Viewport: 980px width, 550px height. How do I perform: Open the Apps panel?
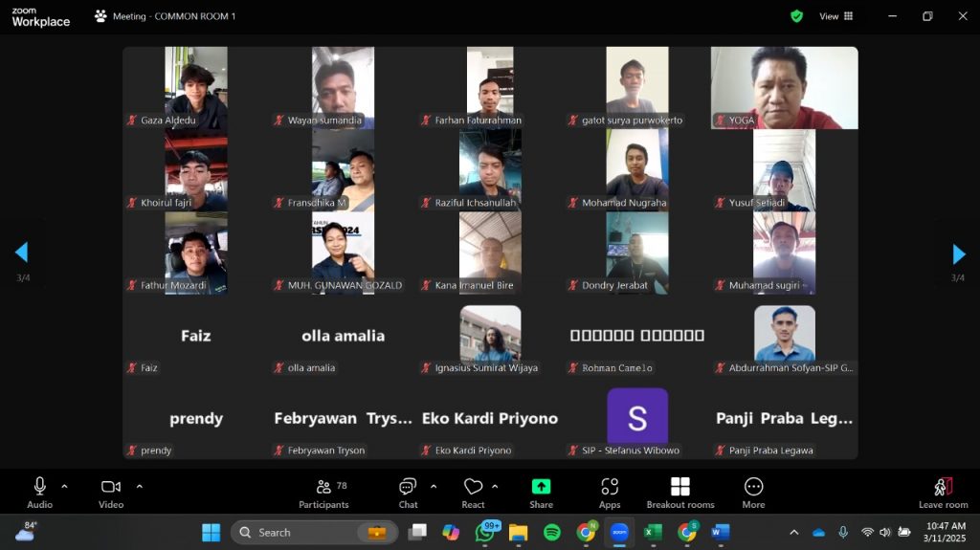pos(610,492)
